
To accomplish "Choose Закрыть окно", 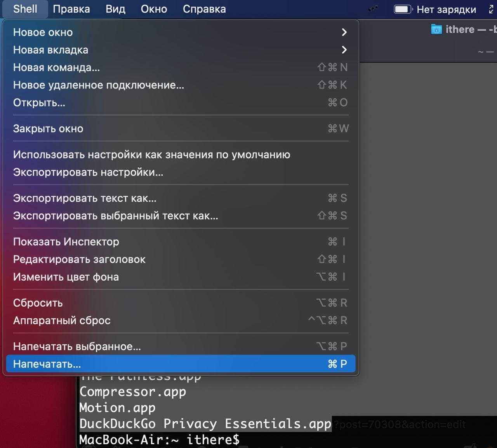I will pyautogui.click(x=48, y=128).
